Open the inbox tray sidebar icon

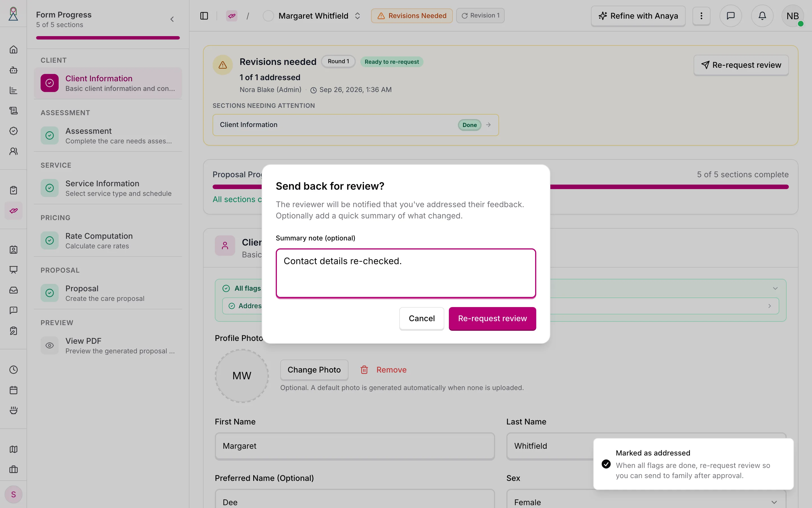(14, 290)
